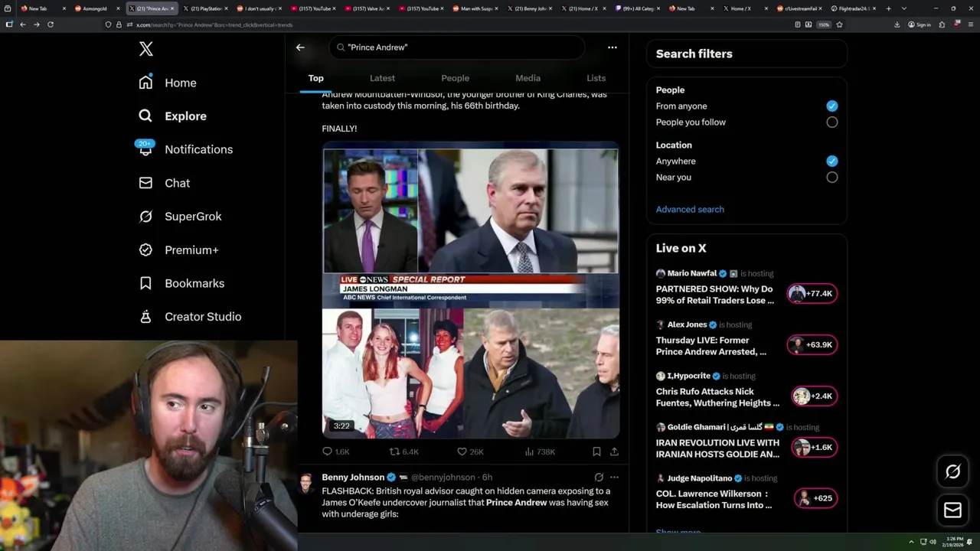
Task: Click the browser forward button
Action: (36, 24)
